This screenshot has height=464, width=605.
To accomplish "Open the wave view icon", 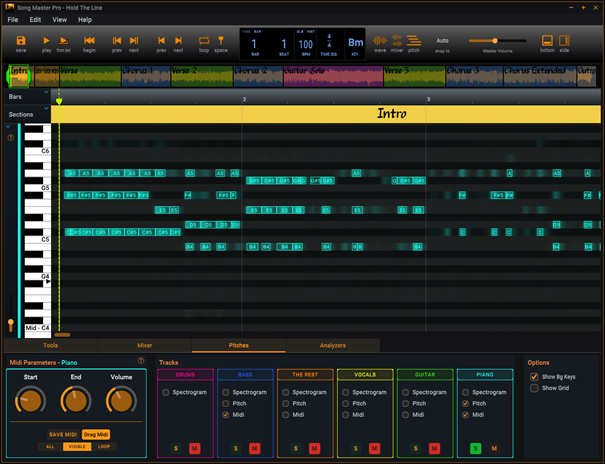I will coord(380,41).
